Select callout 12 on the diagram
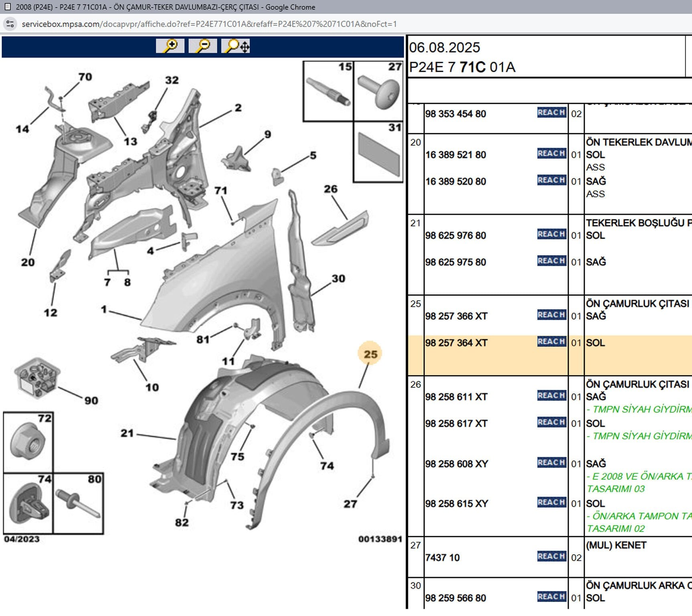This screenshot has width=692, height=616. (51, 312)
